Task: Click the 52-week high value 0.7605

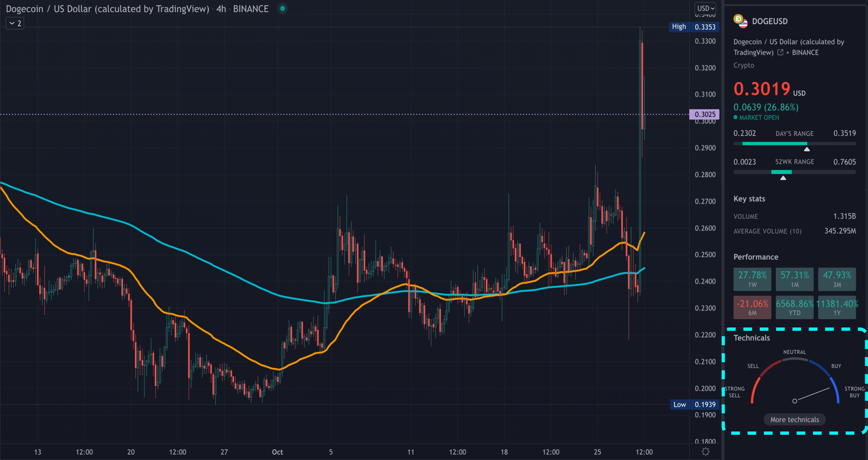Action: click(844, 162)
